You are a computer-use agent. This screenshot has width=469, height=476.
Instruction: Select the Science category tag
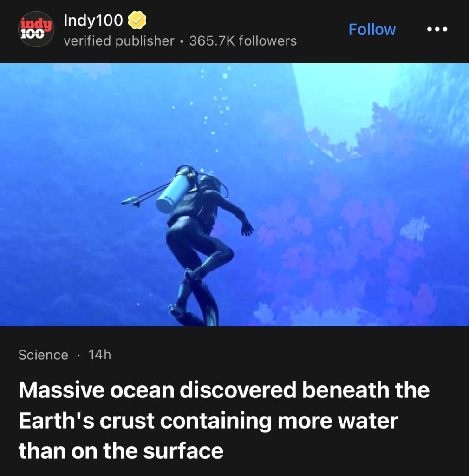coord(43,355)
